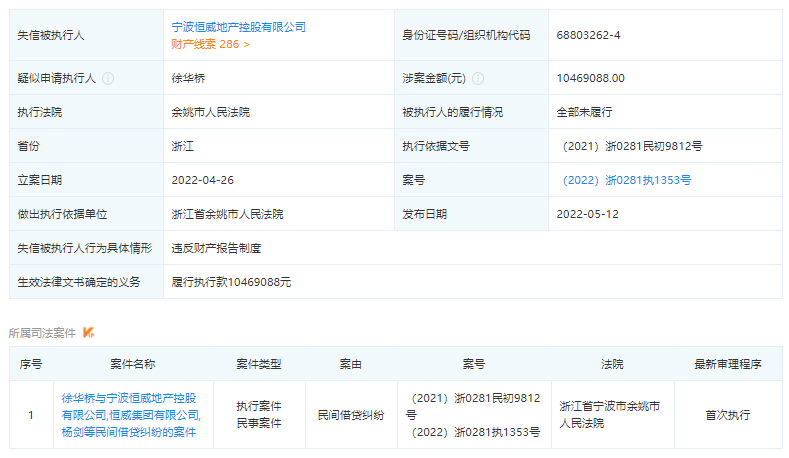Select 首次执行 procedure cell
Image resolution: width=789 pixels, height=458 pixels.
pyautogui.click(x=728, y=415)
